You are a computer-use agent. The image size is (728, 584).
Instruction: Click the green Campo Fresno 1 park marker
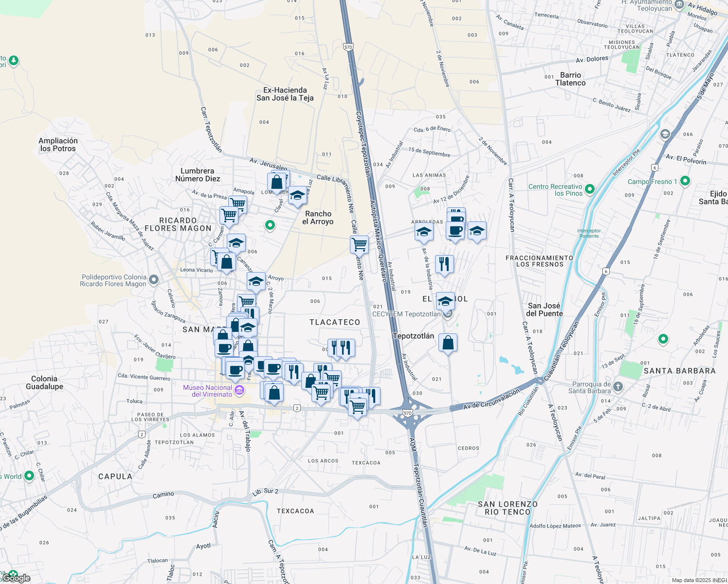(x=685, y=181)
